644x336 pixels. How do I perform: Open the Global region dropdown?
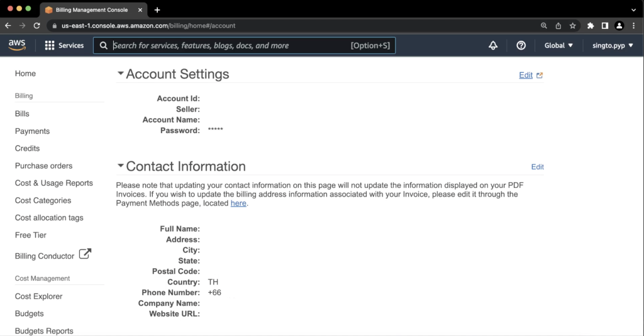(558, 46)
